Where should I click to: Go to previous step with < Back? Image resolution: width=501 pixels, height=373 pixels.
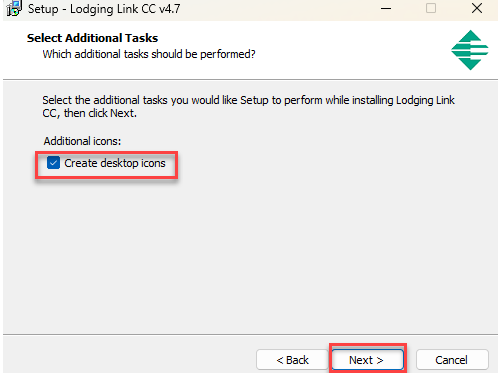coord(292,360)
